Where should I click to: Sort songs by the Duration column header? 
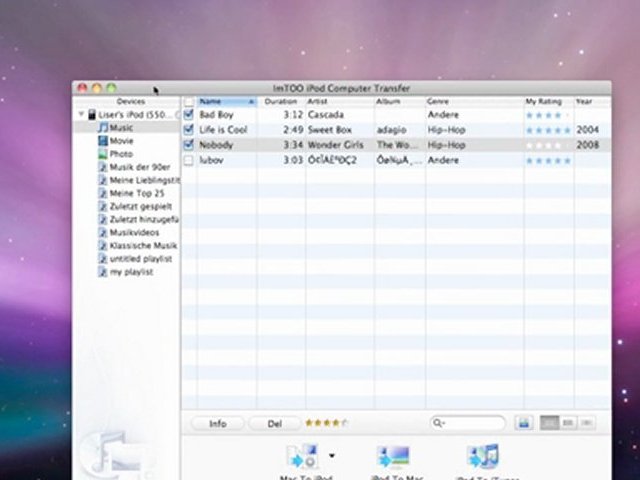[x=280, y=102]
